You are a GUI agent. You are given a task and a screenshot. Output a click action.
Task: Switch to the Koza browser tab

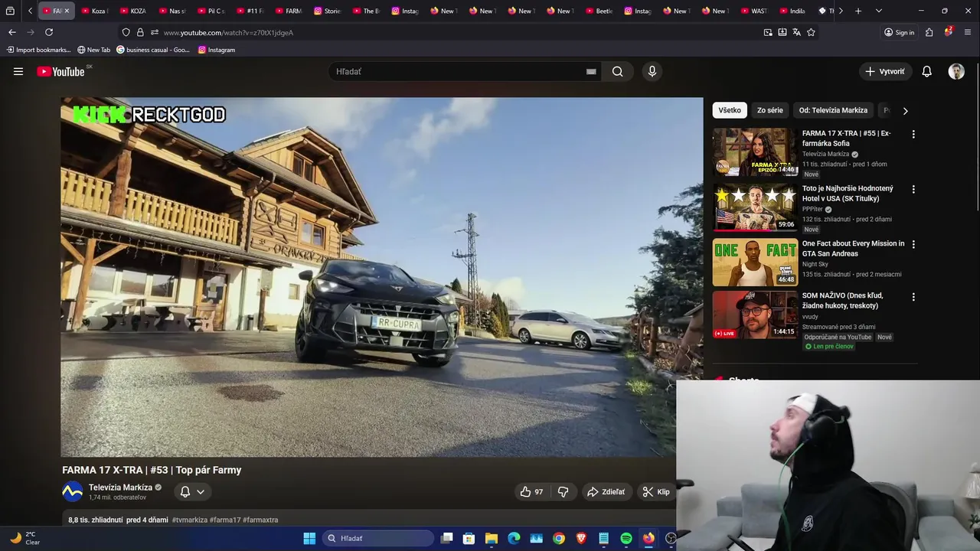click(x=96, y=11)
